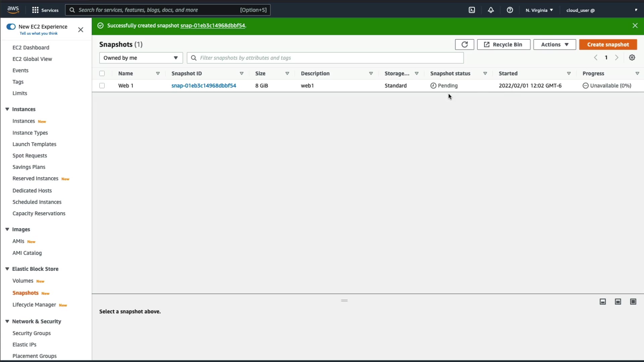Refresh the snapshots list
Screen dimensions: 644x362
(464, 45)
